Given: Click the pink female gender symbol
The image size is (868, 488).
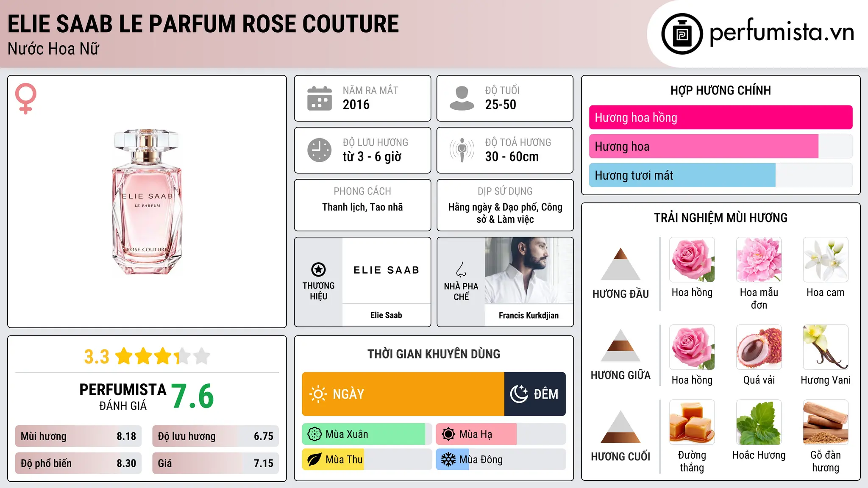Looking at the screenshot, I should click(x=26, y=99).
